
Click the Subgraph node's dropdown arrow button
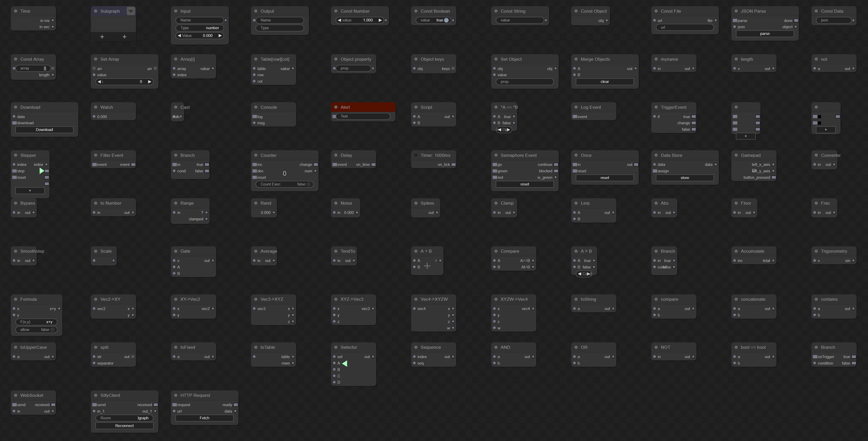coord(131,11)
